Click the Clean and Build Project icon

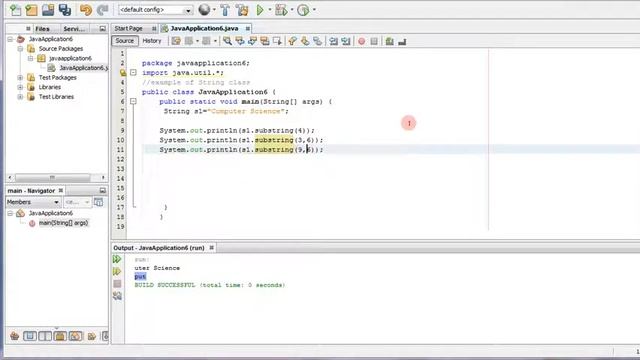click(242, 10)
